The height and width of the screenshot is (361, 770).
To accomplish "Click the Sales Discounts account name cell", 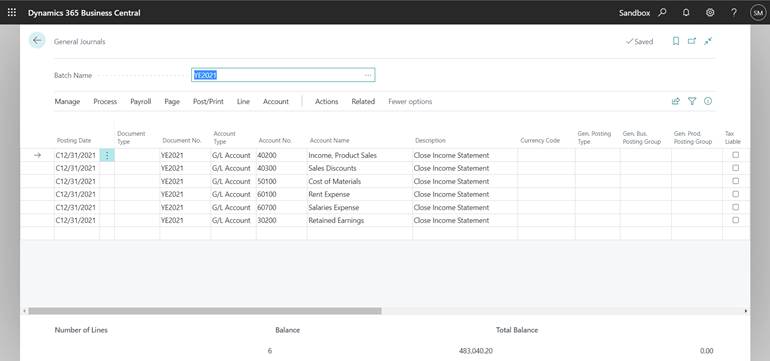I will pyautogui.click(x=359, y=168).
